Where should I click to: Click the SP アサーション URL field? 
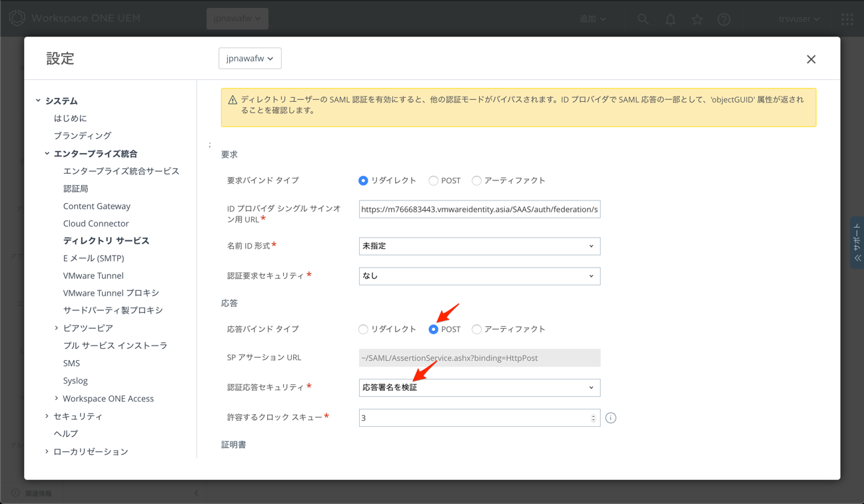coord(480,358)
